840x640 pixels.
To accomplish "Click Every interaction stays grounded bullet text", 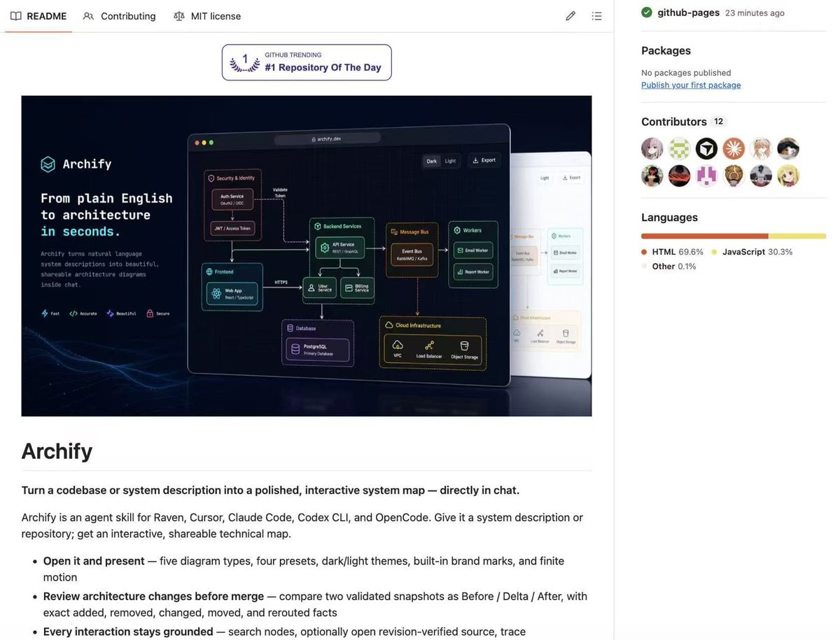I will click(128, 632).
